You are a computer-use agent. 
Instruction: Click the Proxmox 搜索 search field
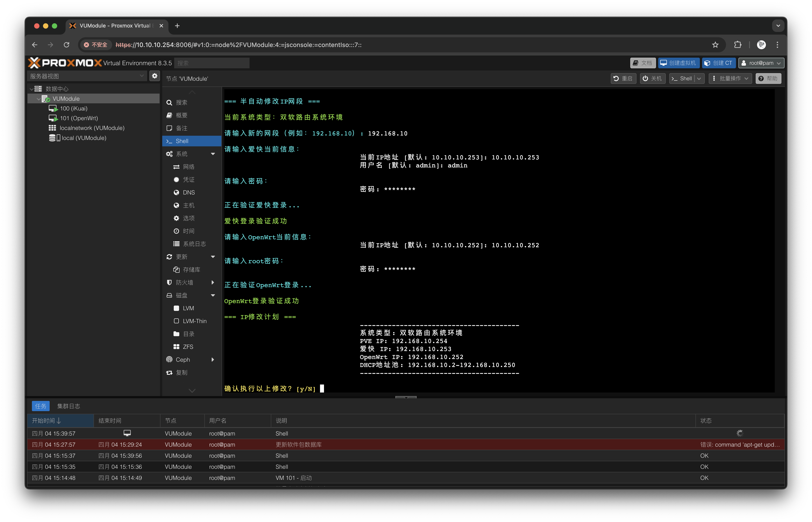tap(212, 63)
